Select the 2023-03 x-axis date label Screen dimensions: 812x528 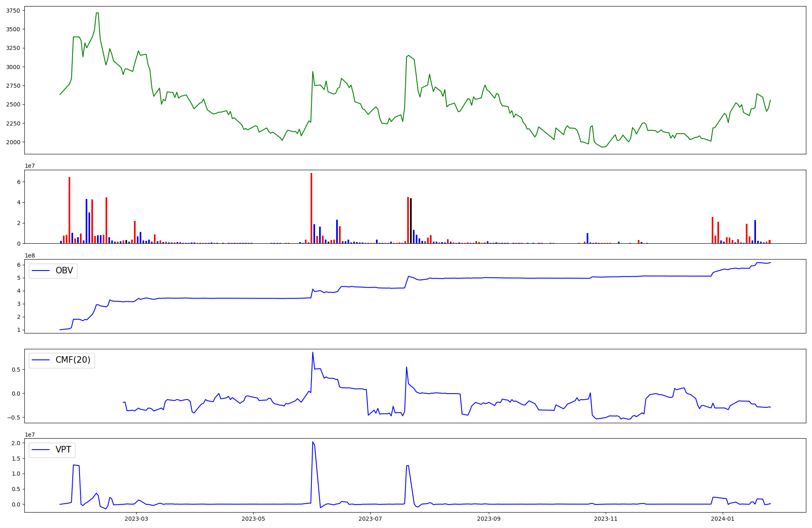pos(136,519)
